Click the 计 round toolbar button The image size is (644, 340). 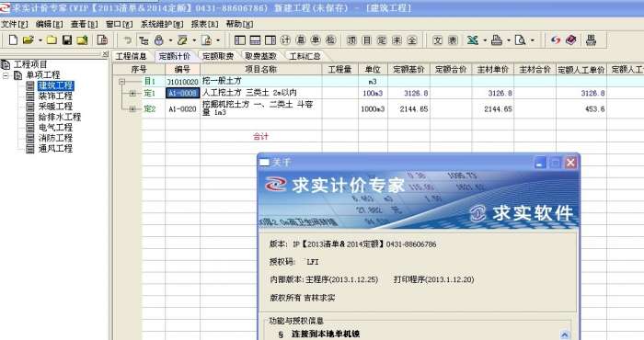pos(285,40)
